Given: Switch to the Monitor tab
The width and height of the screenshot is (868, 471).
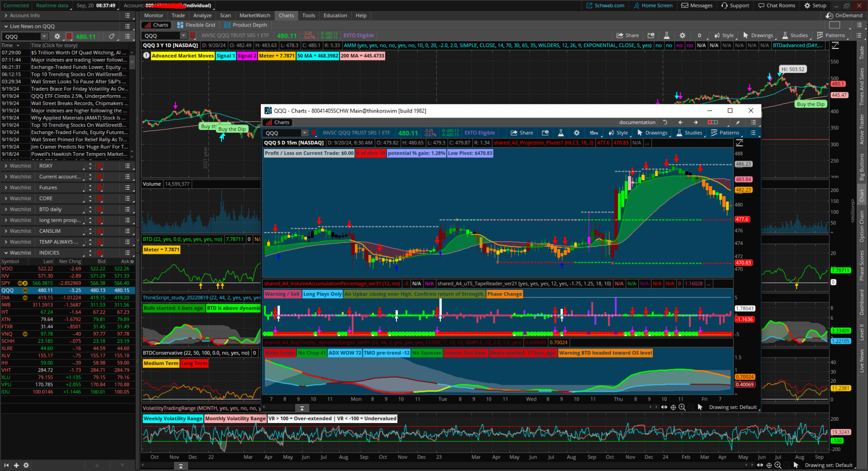Looking at the screenshot, I should [x=153, y=16].
